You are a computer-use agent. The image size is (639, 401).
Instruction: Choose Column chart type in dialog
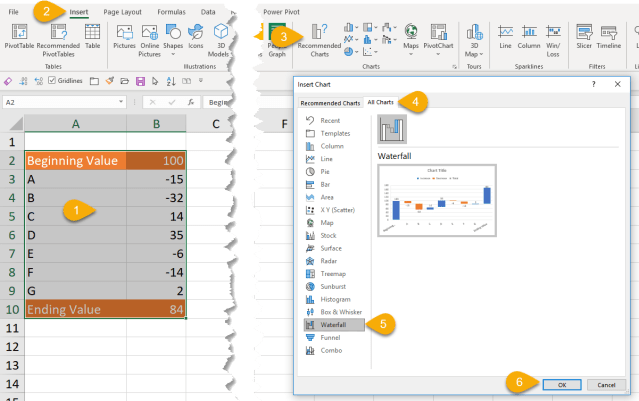click(332, 146)
